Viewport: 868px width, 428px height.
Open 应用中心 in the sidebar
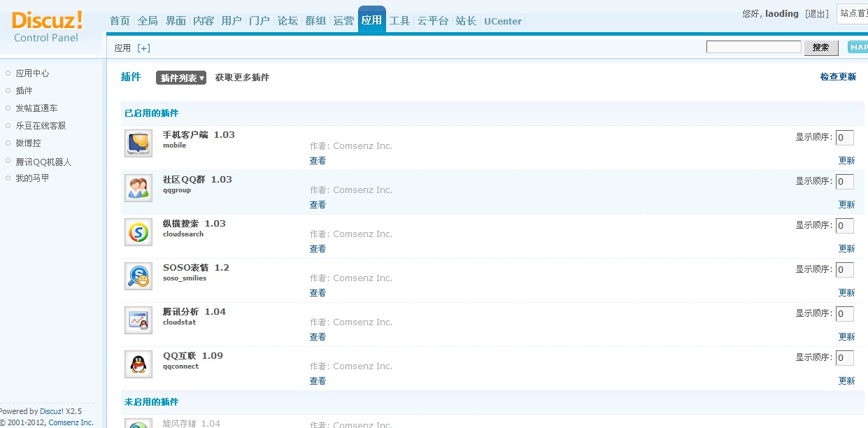point(32,73)
